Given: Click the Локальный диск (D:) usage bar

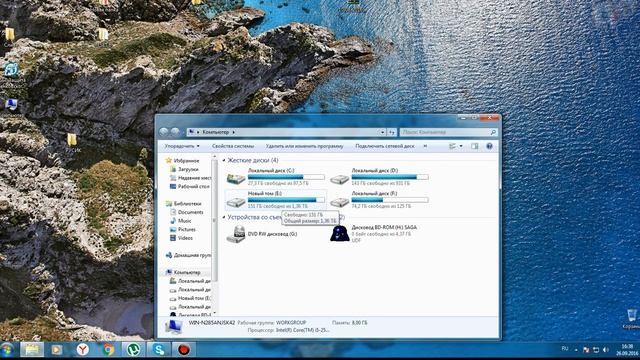Looking at the screenshot, I should coord(390,177).
